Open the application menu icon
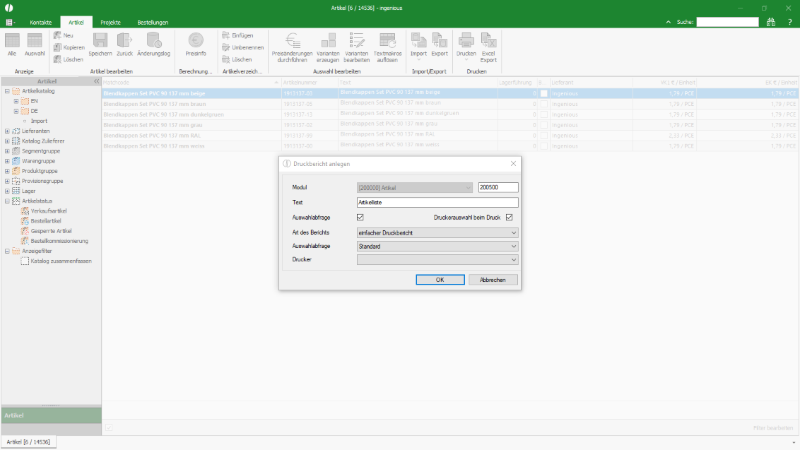Screen dimensions: 800x450 coord(10,22)
